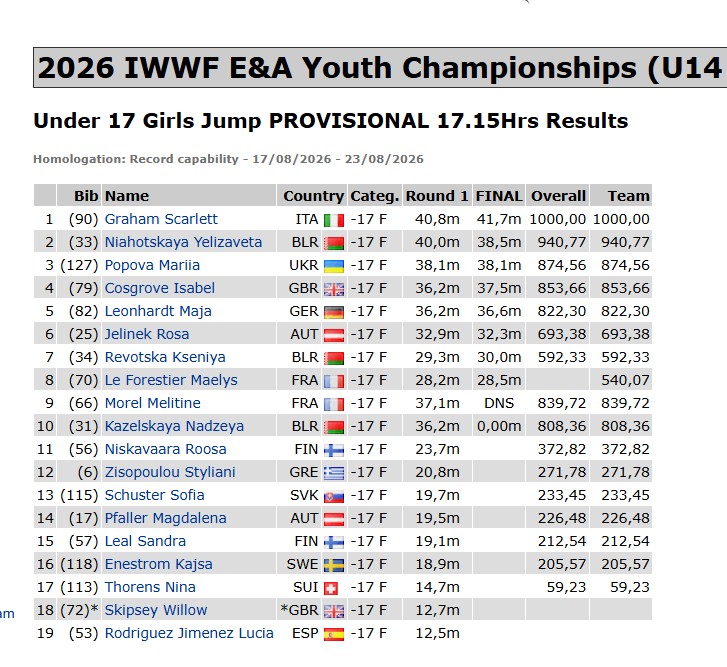
Task: Click the British flag in Cosgrove's row
Action: click(334, 289)
